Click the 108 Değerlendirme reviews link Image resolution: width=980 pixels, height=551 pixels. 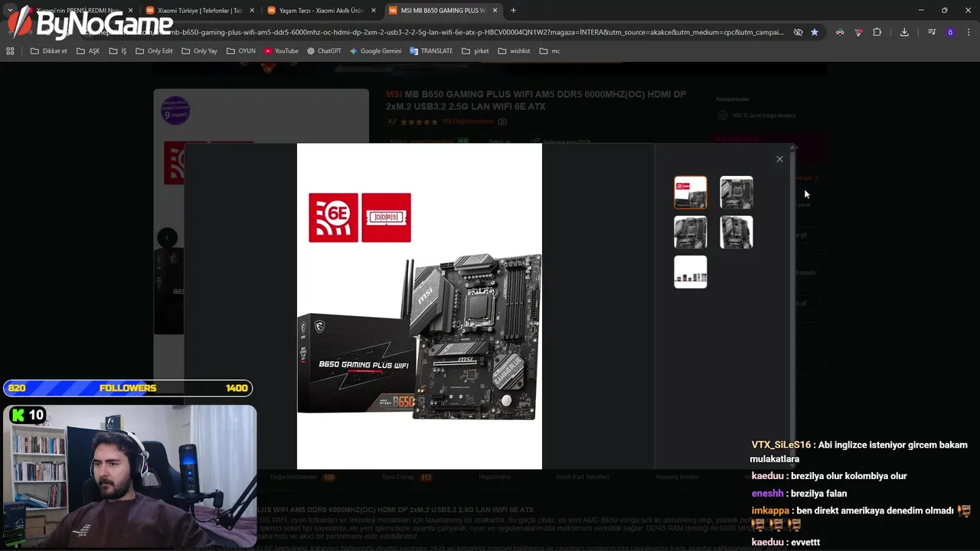tap(467, 122)
